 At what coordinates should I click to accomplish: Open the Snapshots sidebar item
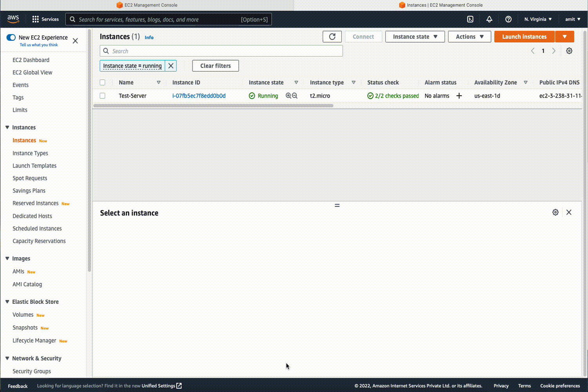25,327
